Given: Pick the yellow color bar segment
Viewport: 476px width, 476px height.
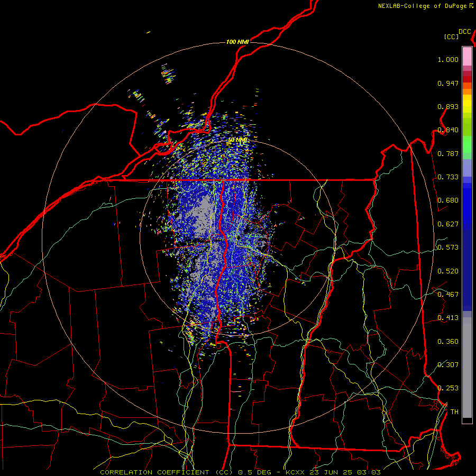Looking at the screenshot, I should pyautogui.click(x=467, y=104).
